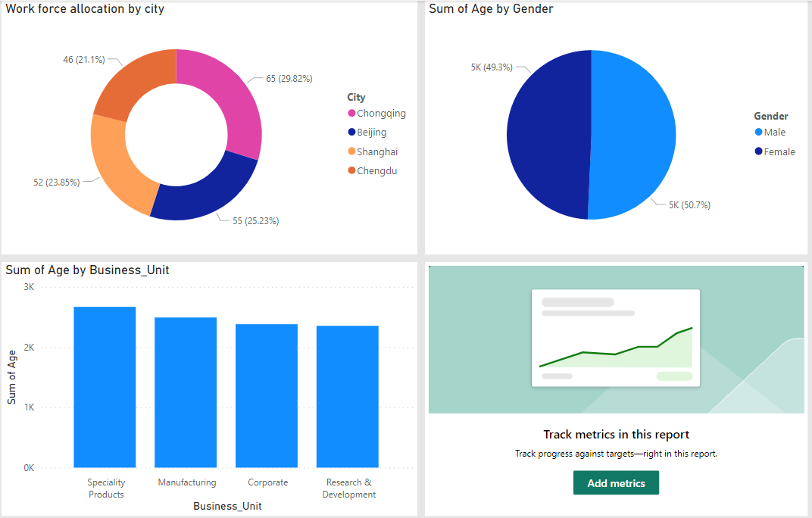Select the Track metrics in this report heading
This screenshot has width=812, height=518.
(616, 435)
